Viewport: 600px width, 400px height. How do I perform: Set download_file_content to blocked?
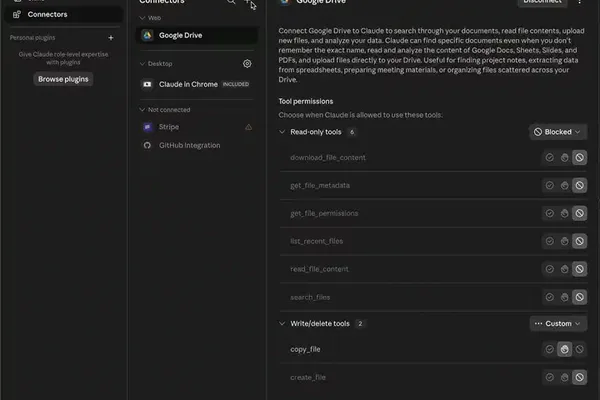point(579,158)
